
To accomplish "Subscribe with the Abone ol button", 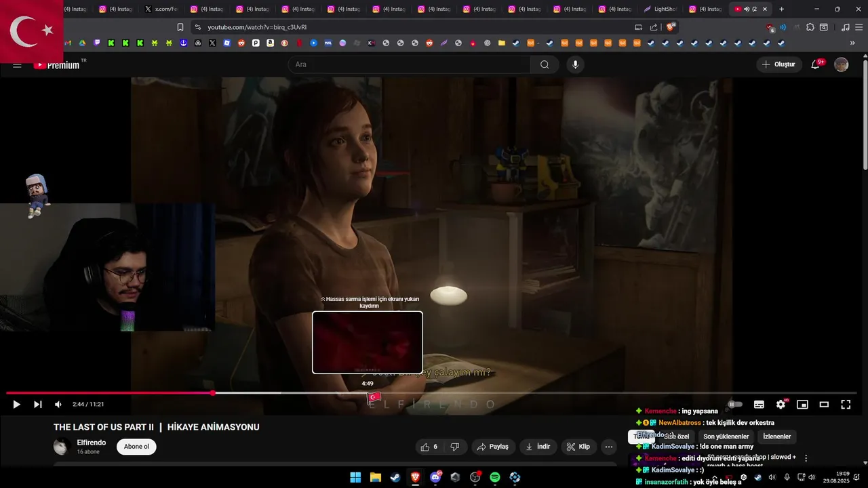I will pyautogui.click(x=136, y=447).
